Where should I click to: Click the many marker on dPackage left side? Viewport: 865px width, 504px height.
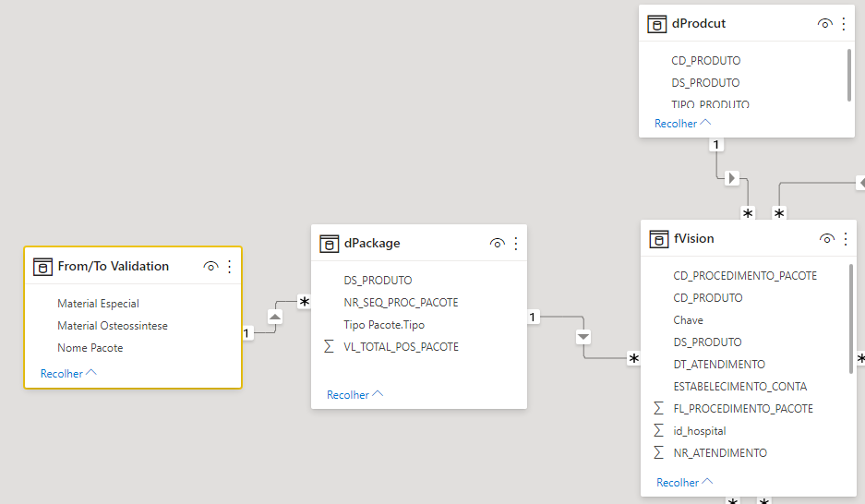click(304, 302)
